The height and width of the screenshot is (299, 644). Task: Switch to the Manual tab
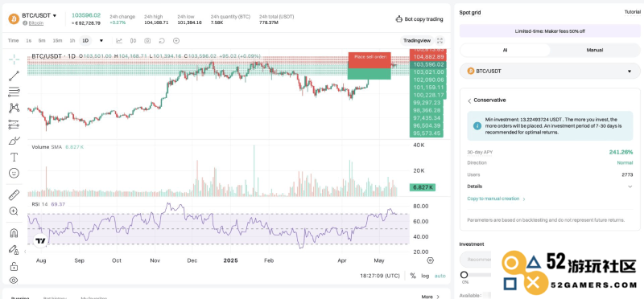(x=595, y=50)
